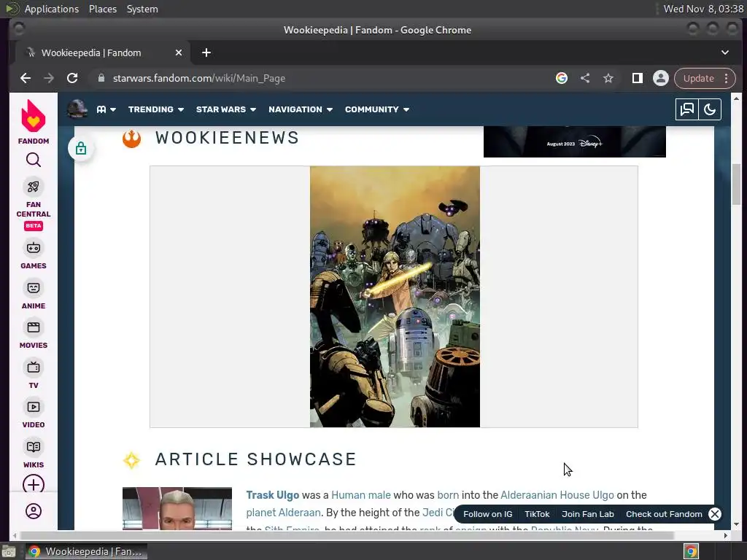The height and width of the screenshot is (560, 747).
Task: Click Wookieepedia Death Star wiki logo
Action: (77, 109)
